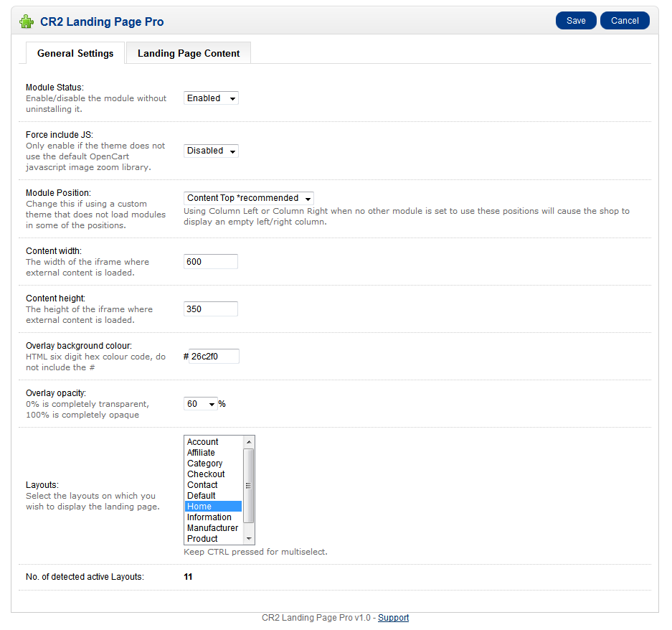Select Account in the Layouts list

point(214,442)
